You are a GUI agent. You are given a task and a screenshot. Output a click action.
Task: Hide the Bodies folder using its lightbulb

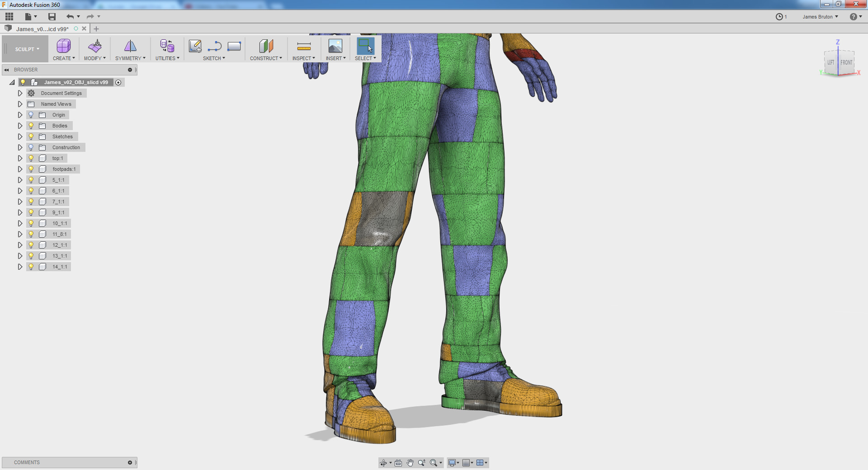pyautogui.click(x=31, y=126)
